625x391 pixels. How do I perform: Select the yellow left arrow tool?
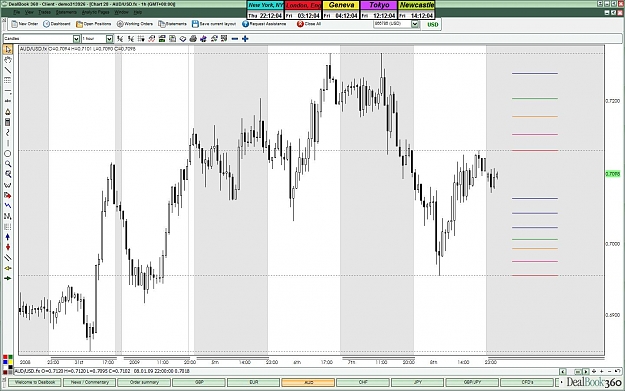(8, 268)
